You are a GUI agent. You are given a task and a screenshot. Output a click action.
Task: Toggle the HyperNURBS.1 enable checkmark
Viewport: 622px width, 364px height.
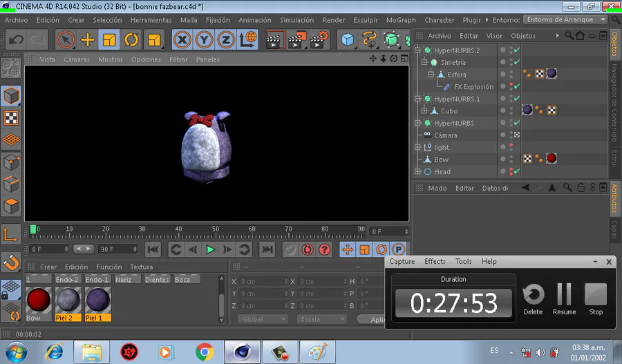(517, 98)
